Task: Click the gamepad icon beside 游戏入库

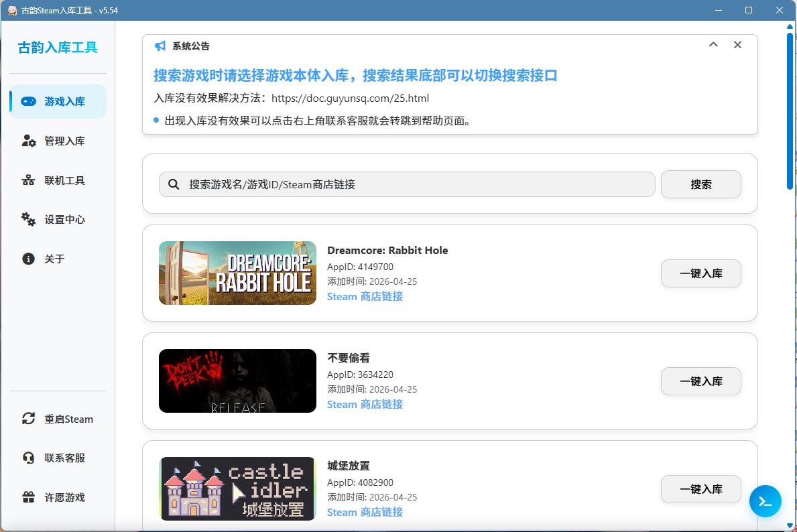Action: [28, 101]
